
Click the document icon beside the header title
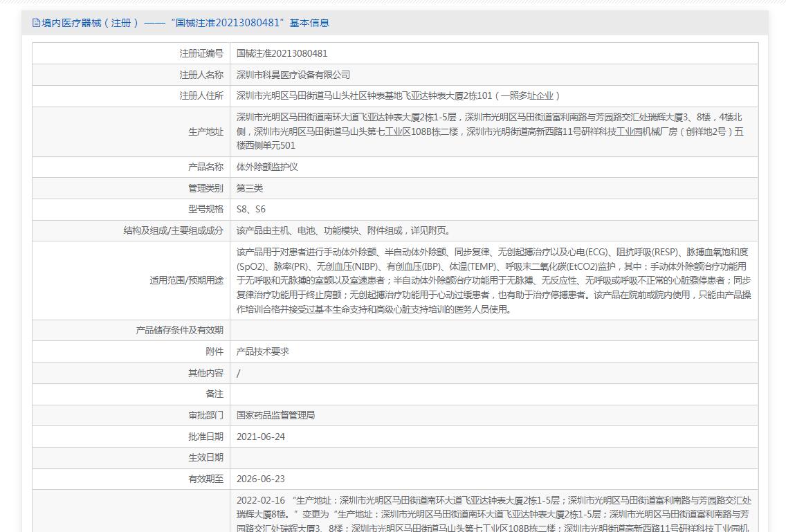[x=36, y=23]
